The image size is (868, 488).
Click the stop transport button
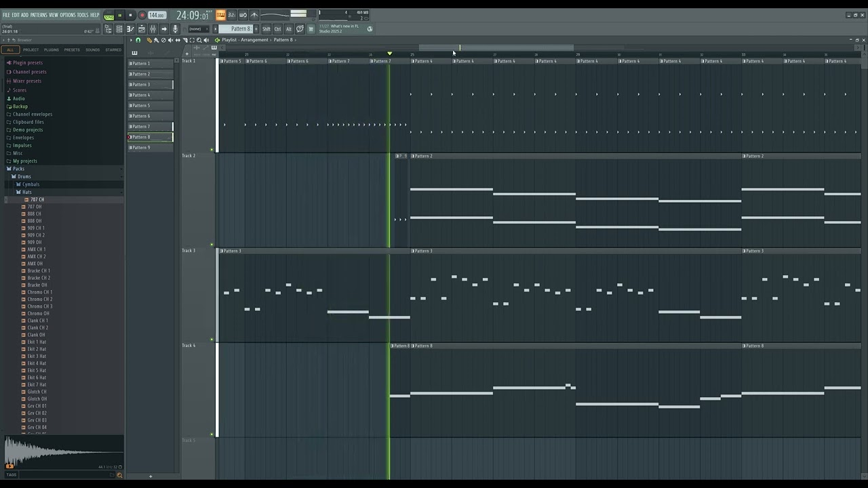[x=130, y=15]
